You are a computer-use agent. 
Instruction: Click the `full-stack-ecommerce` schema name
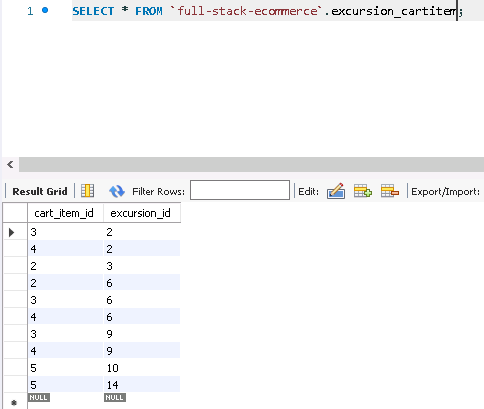point(246,11)
